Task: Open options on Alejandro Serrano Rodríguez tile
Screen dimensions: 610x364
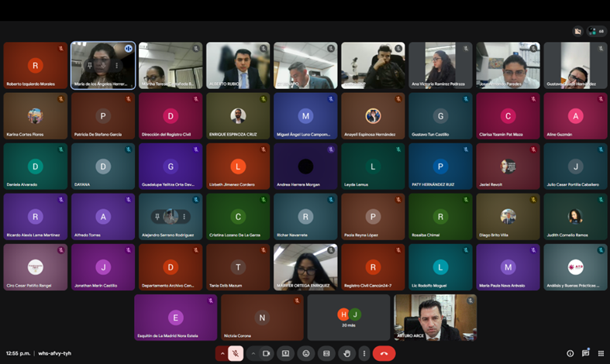Action: coord(184,217)
